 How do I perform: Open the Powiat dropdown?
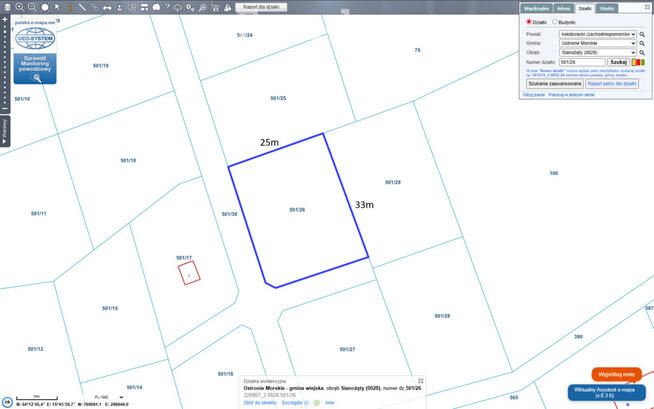tap(597, 35)
